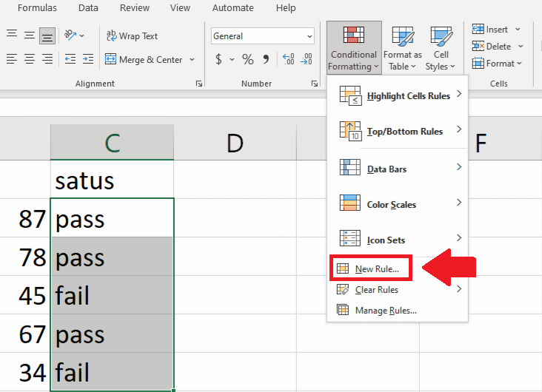Select column D header

point(235,142)
